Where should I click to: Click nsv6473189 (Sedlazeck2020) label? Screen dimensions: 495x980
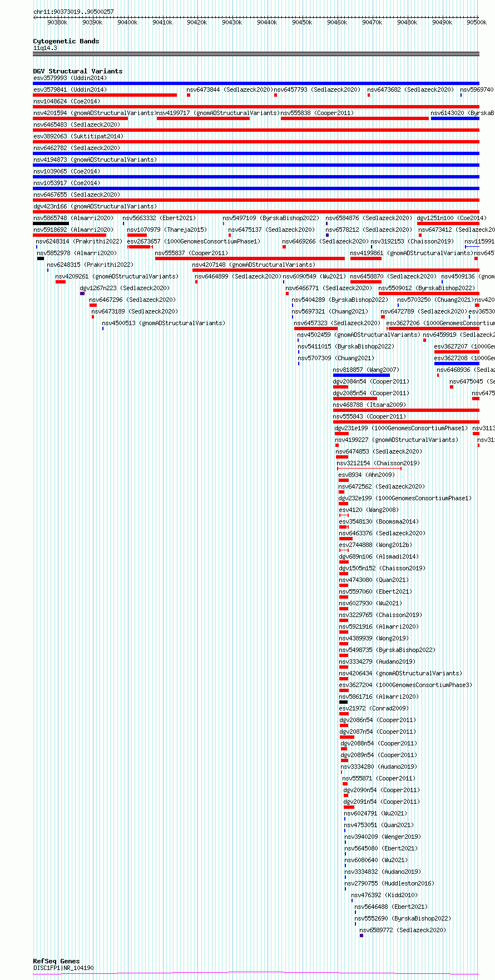tap(135, 311)
